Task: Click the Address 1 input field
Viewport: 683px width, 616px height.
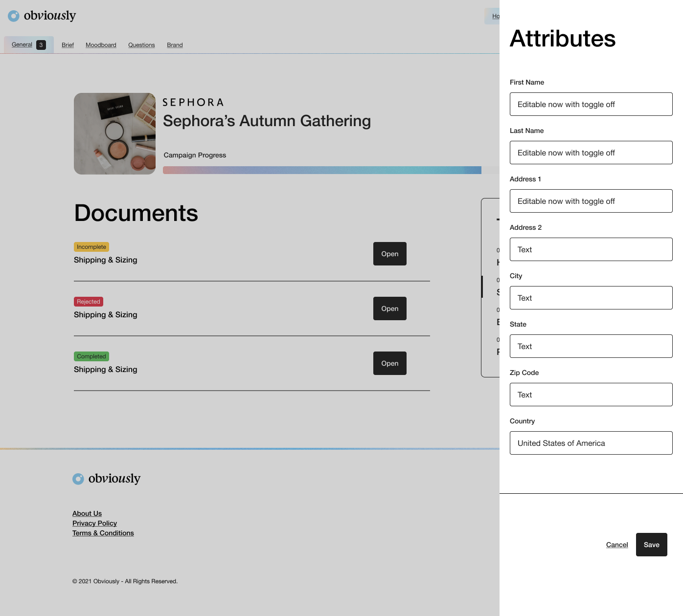Action: 591,201
